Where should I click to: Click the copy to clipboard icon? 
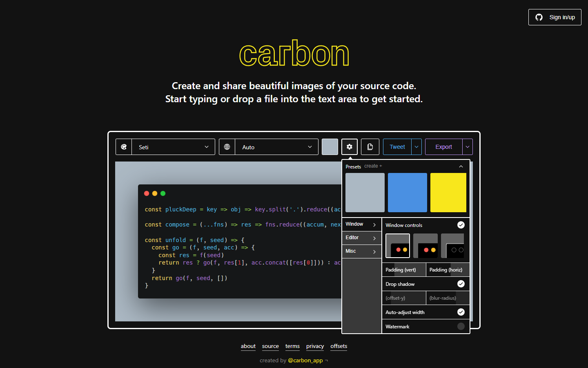coord(370,147)
